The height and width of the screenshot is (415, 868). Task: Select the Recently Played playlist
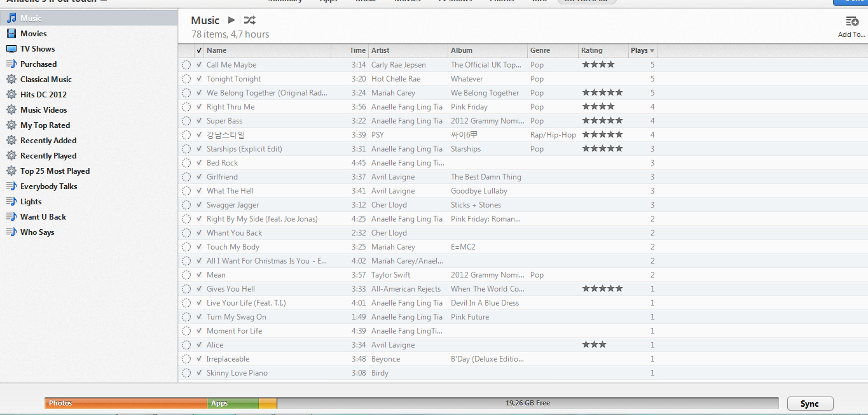89,156
